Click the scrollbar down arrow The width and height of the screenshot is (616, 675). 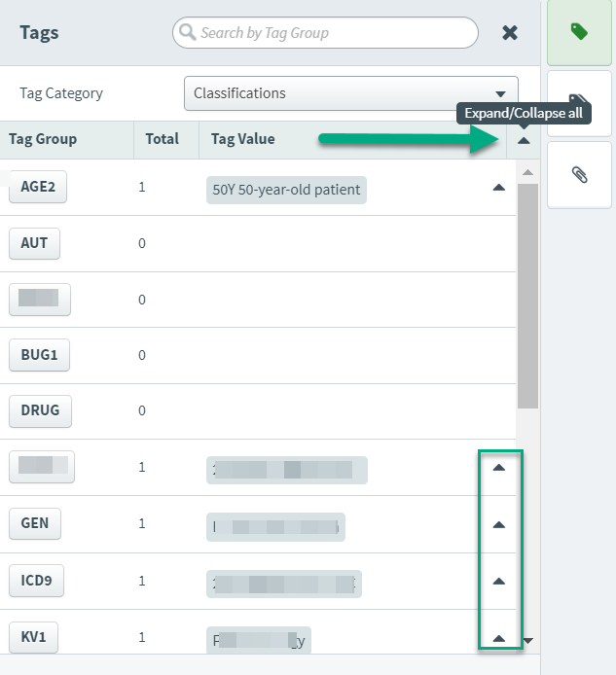point(528,641)
